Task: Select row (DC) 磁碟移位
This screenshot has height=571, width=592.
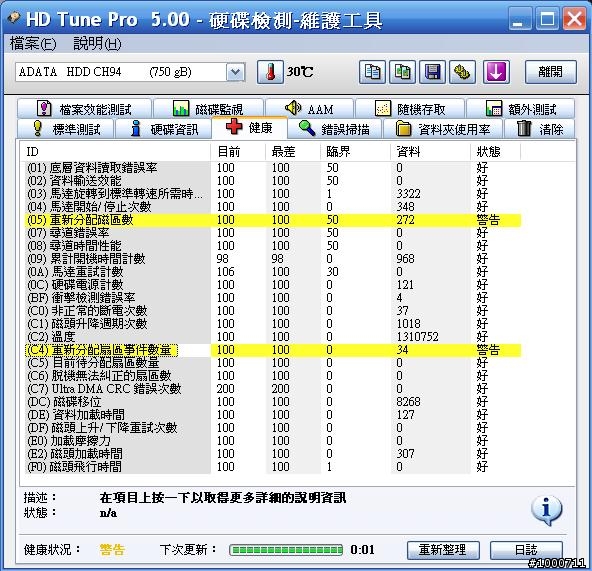Action: tap(273, 402)
